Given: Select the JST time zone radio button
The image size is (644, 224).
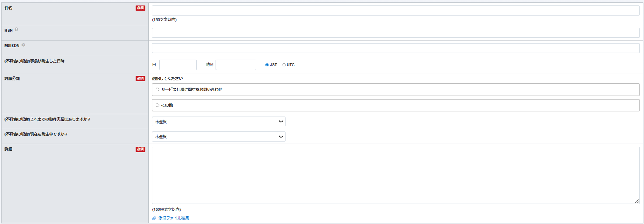Looking at the screenshot, I should tap(267, 65).
